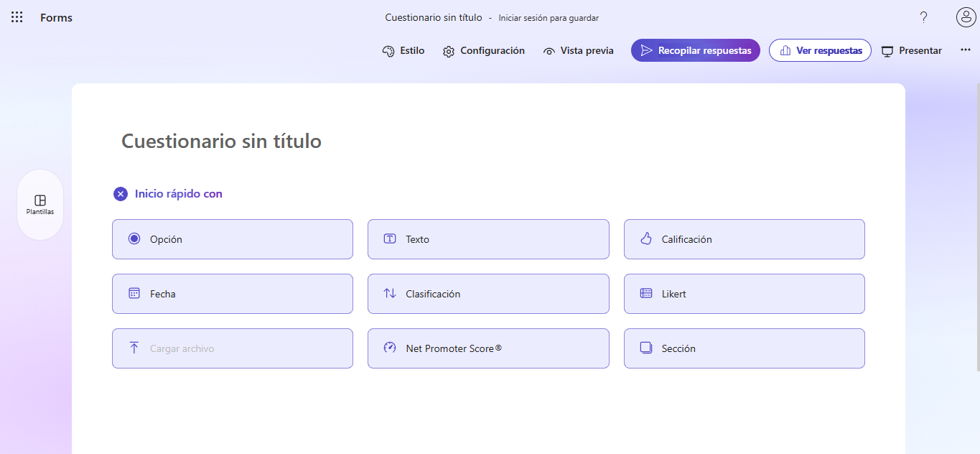This screenshot has width=980, height=454.
Task: Edit the Cuestionario sin título heading
Action: (x=220, y=141)
